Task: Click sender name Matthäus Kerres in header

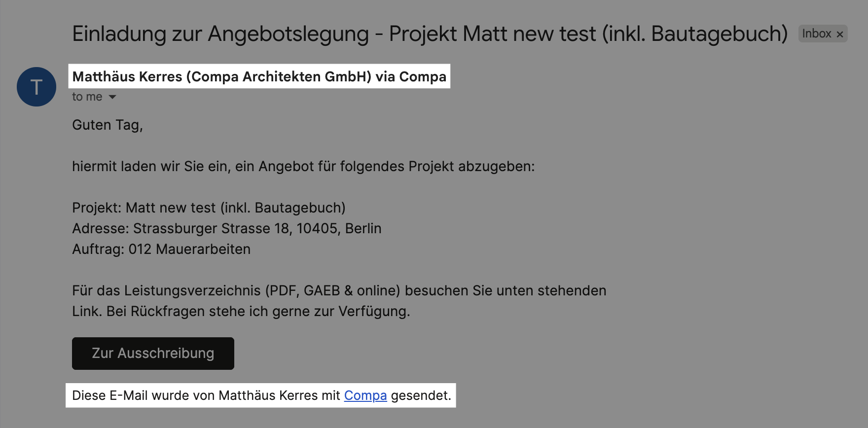Action: pos(127,76)
